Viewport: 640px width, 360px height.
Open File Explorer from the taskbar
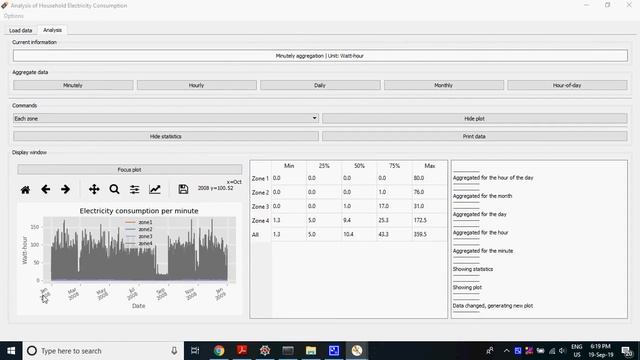coord(311,351)
